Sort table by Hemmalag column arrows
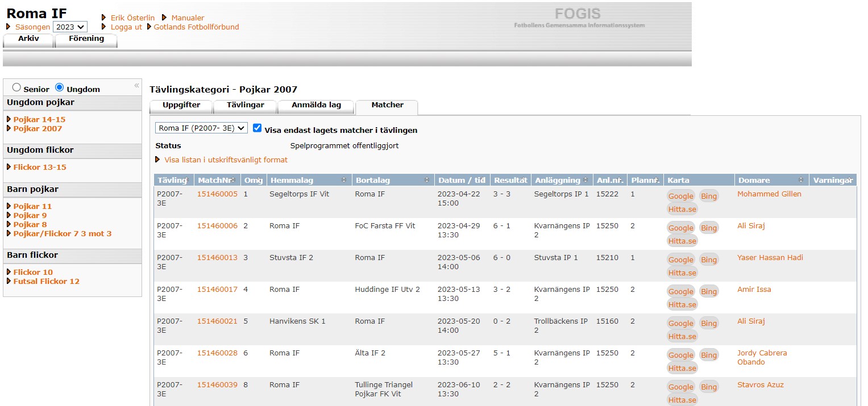 point(343,180)
